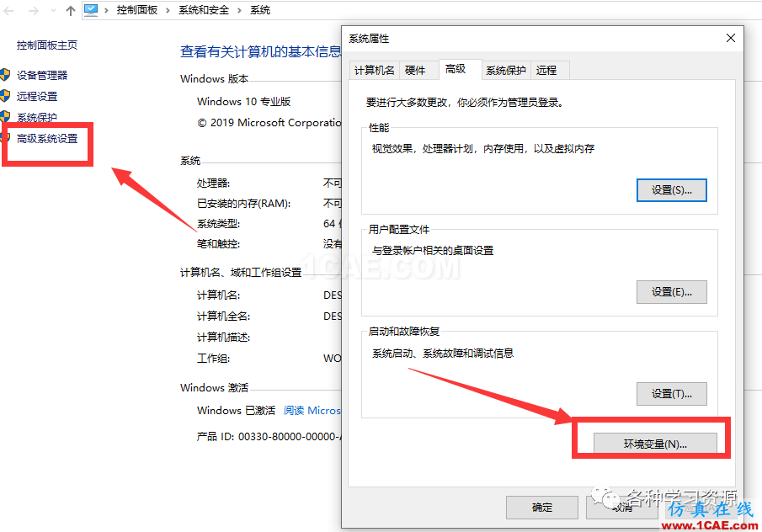
Task: Click 处理器: label
Action: point(213,184)
